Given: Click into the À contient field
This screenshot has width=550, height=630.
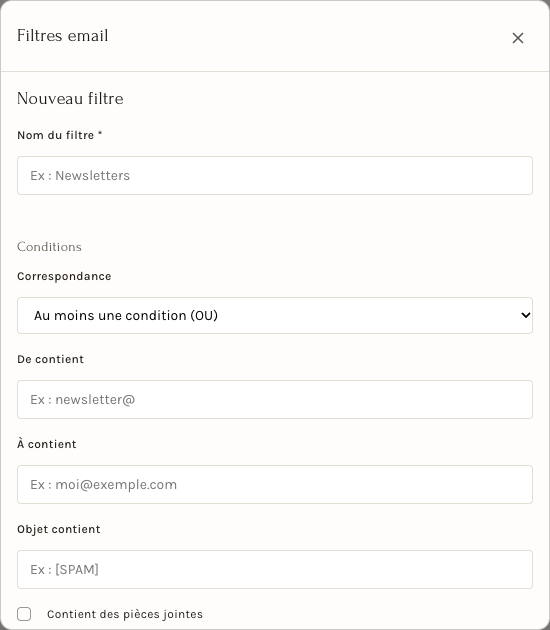Looking at the screenshot, I should [x=275, y=485].
